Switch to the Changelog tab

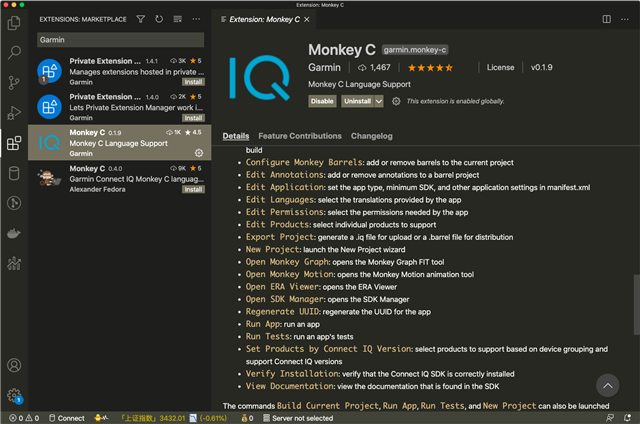tap(371, 136)
